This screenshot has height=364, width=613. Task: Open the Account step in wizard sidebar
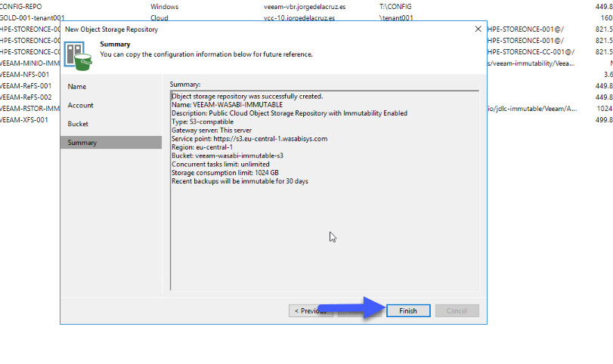click(81, 106)
